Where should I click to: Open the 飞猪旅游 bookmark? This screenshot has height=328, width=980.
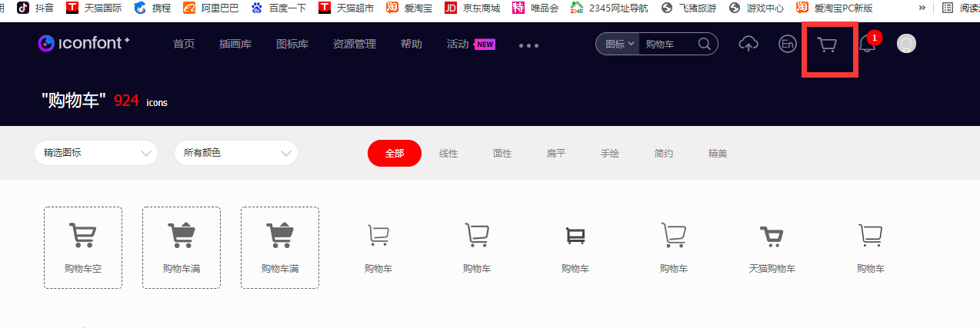coord(688,8)
